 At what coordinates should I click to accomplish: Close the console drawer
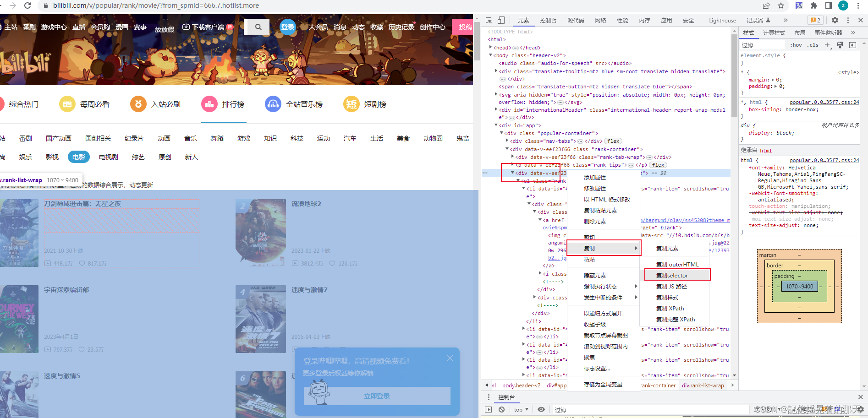tap(860, 397)
